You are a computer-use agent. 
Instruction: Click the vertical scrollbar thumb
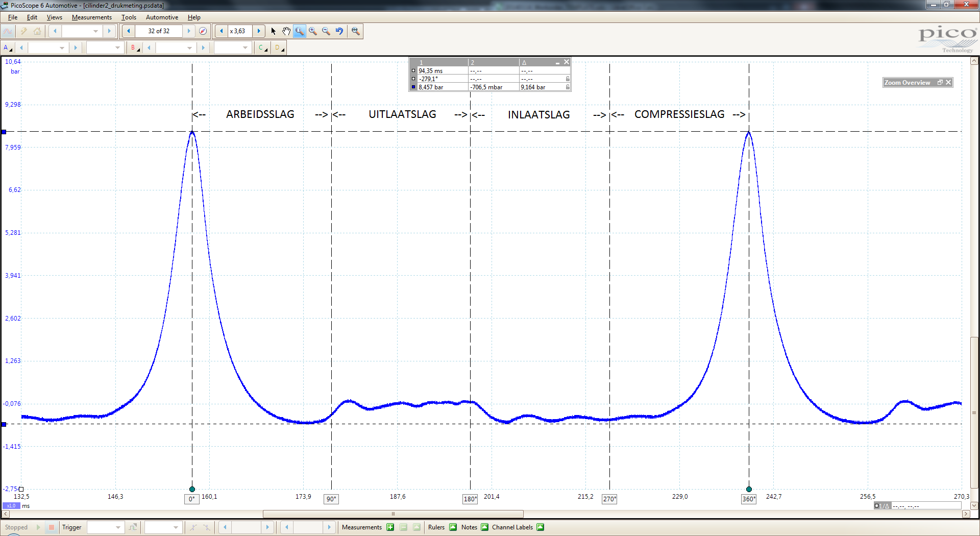(974, 413)
